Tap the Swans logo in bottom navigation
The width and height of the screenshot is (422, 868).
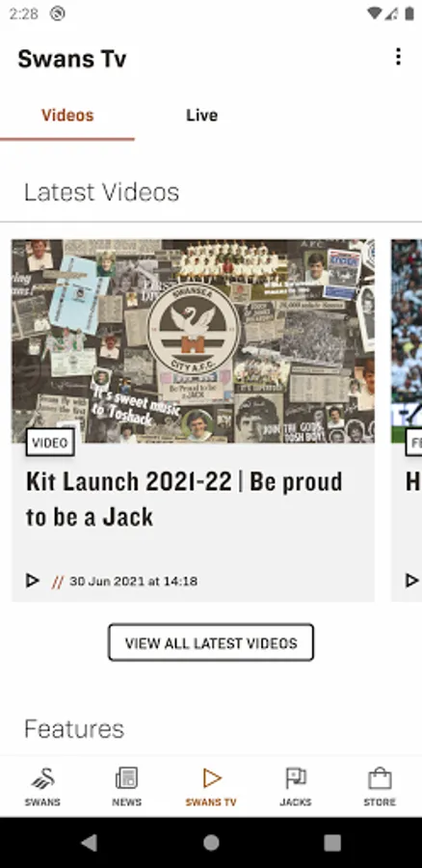(x=42, y=778)
